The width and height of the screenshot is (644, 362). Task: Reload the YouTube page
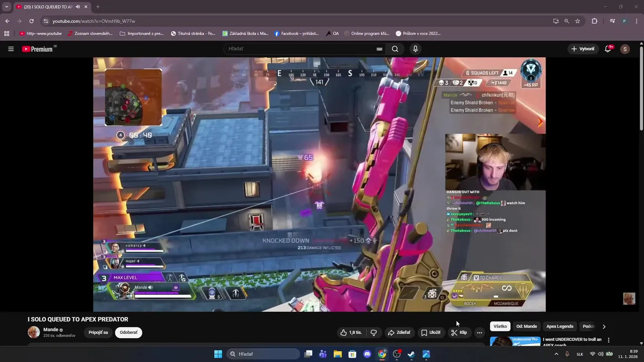pyautogui.click(x=31, y=21)
